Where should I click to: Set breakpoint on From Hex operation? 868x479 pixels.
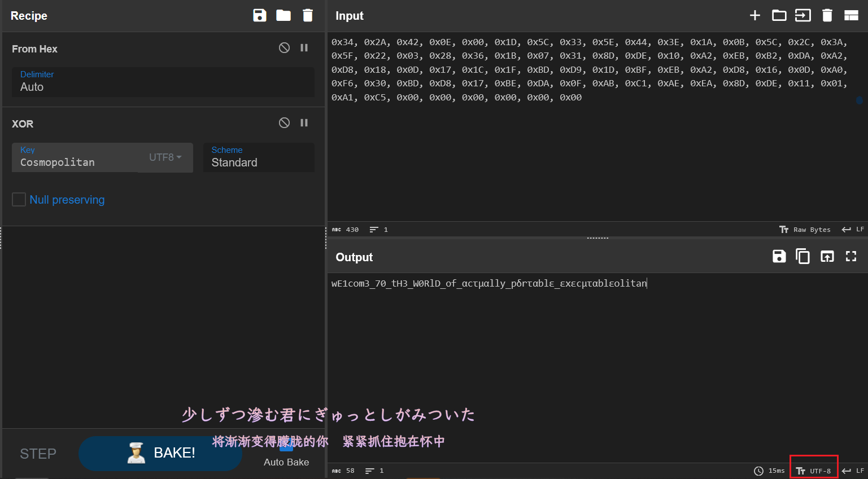304,48
